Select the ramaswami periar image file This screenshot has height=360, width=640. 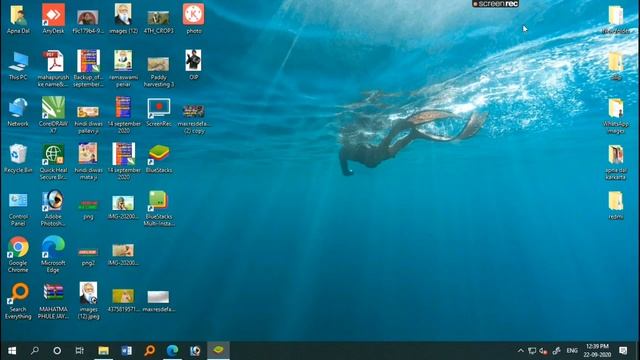pyautogui.click(x=123, y=69)
